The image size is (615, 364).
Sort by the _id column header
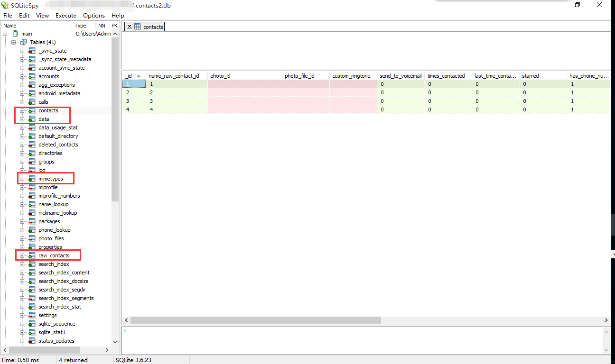134,76
